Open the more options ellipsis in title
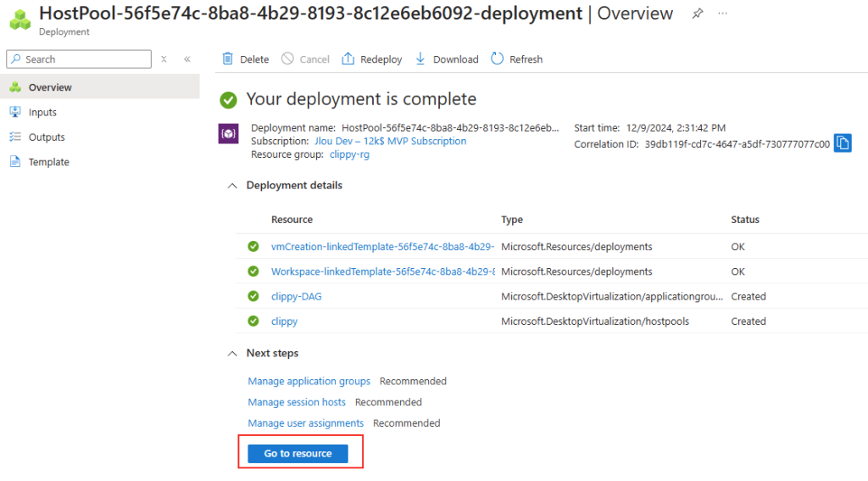Screen dimensions: 868x481 coord(722,14)
